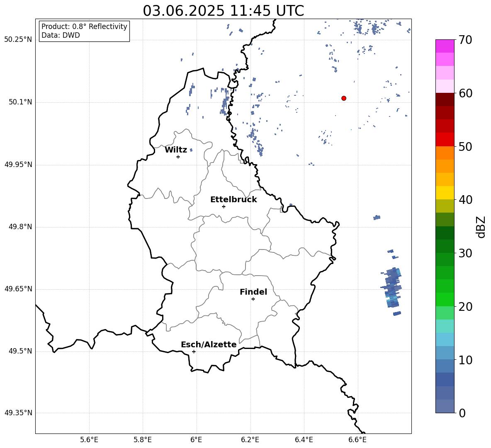Click the 6.2°E longitude label
491x448 pixels.
point(250,440)
